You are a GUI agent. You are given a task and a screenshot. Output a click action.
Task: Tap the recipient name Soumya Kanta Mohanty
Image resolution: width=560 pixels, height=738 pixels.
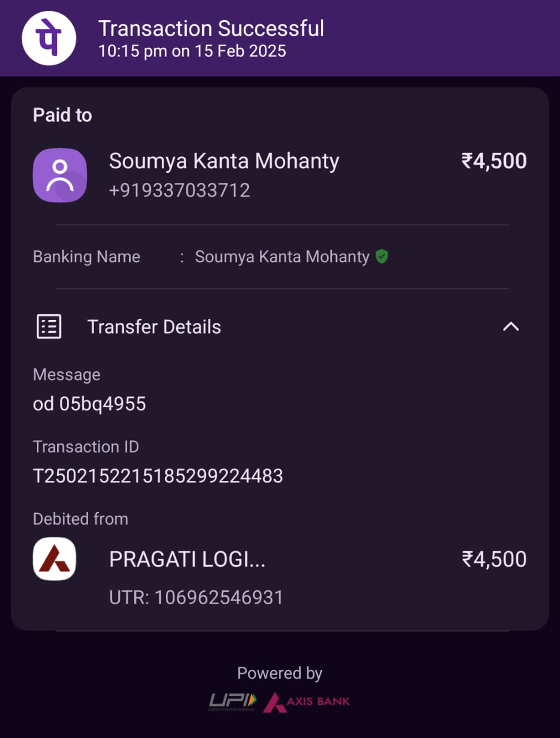[224, 161]
